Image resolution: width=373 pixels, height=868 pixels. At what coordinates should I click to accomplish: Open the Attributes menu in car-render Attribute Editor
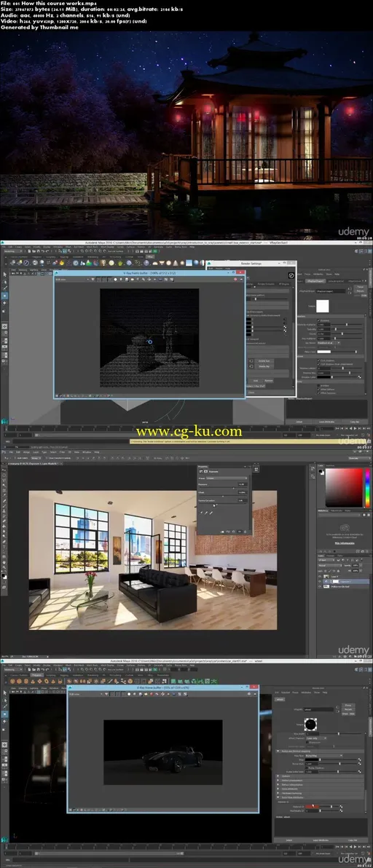click(x=305, y=692)
